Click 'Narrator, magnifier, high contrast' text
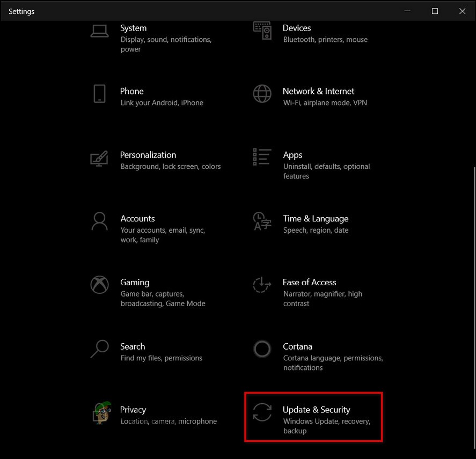This screenshot has height=459, width=476. pyautogui.click(x=323, y=299)
